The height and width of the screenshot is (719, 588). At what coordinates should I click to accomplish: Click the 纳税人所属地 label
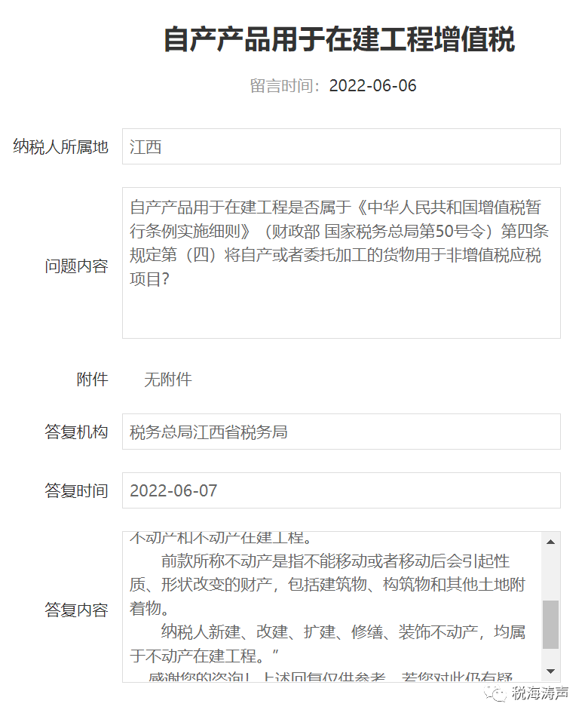[x=60, y=146]
